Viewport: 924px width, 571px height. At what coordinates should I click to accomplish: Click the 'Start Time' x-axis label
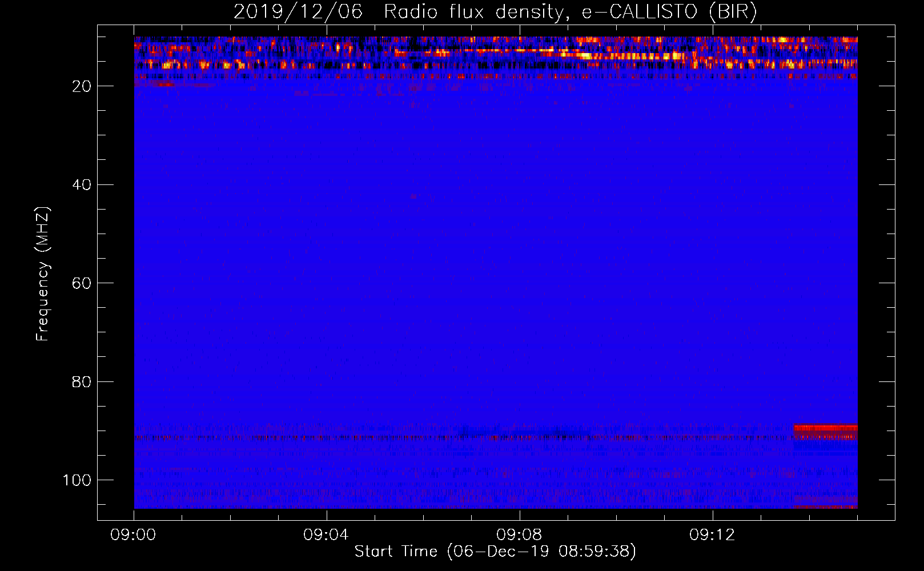click(x=395, y=552)
